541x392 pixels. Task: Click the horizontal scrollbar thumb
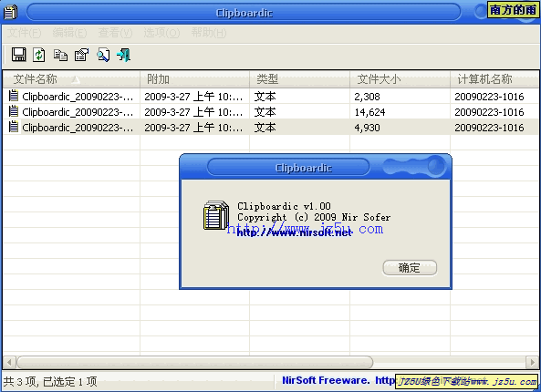[195, 362]
